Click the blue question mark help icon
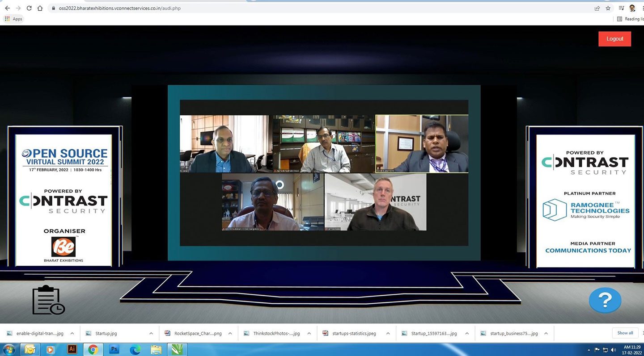The height and width of the screenshot is (356, 644). point(605,300)
